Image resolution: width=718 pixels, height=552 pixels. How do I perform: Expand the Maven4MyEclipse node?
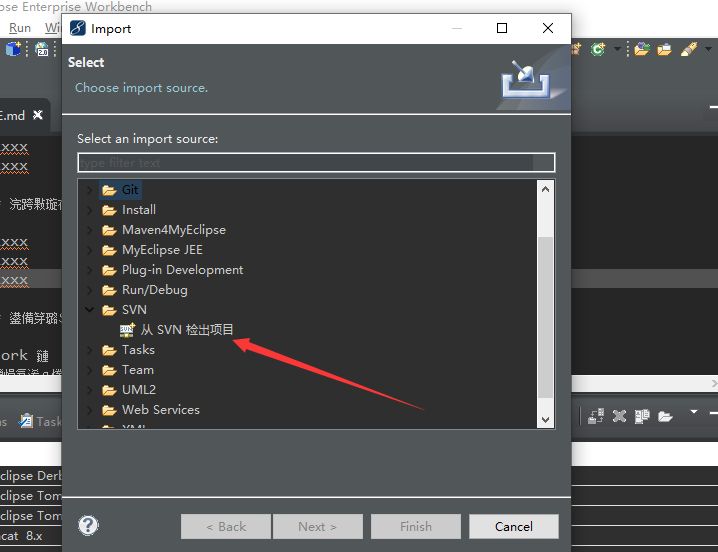tap(90, 230)
